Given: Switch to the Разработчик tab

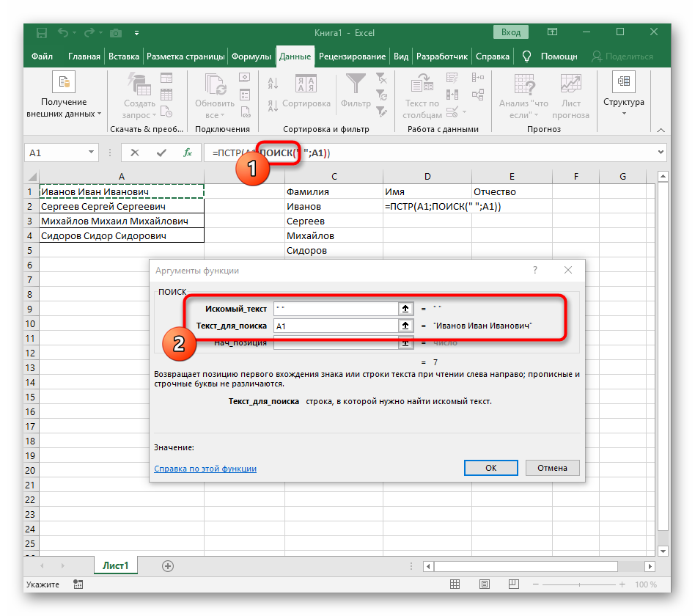Looking at the screenshot, I should tap(442, 56).
